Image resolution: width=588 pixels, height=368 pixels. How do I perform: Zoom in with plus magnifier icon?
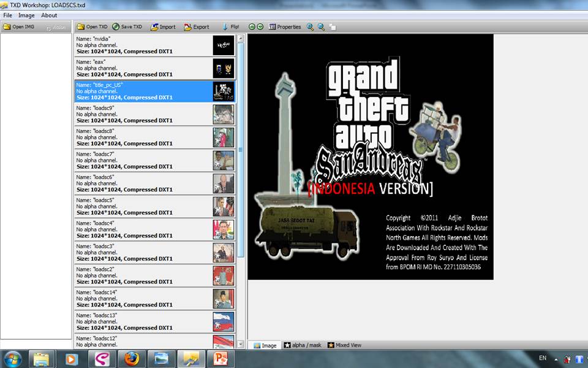pyautogui.click(x=310, y=27)
